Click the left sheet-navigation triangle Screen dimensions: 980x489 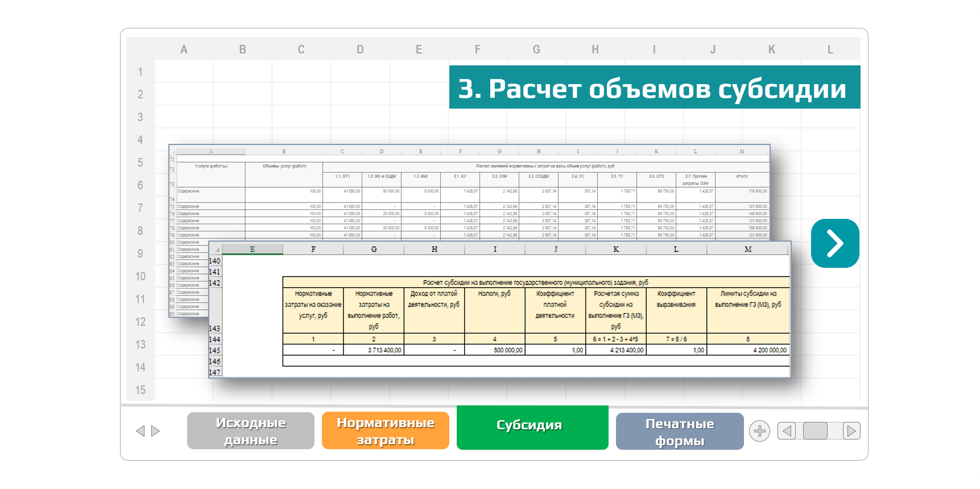(140, 431)
